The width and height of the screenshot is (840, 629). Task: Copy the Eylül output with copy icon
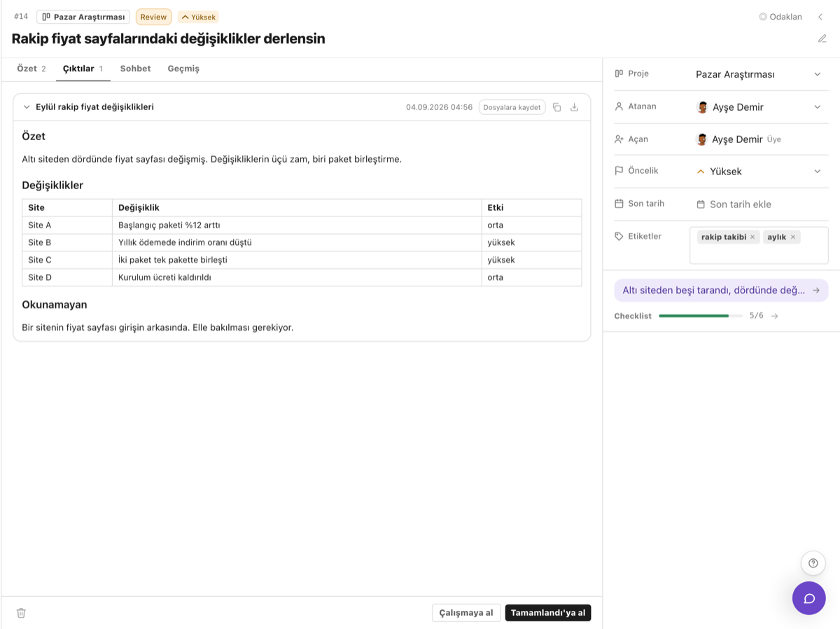tap(556, 107)
